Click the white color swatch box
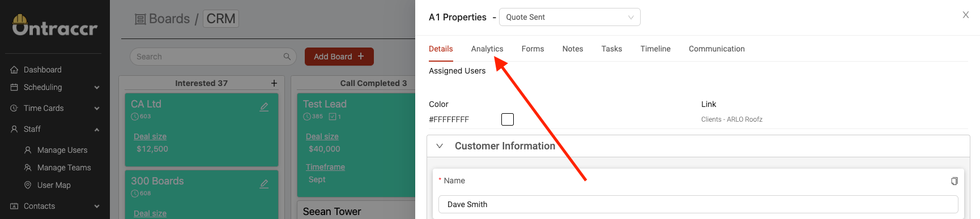 click(x=508, y=119)
